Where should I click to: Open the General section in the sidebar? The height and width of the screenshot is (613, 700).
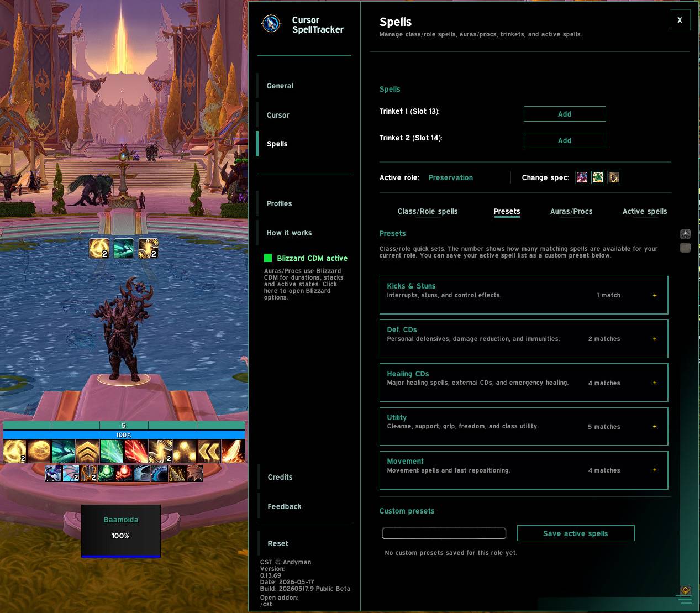tap(304, 86)
